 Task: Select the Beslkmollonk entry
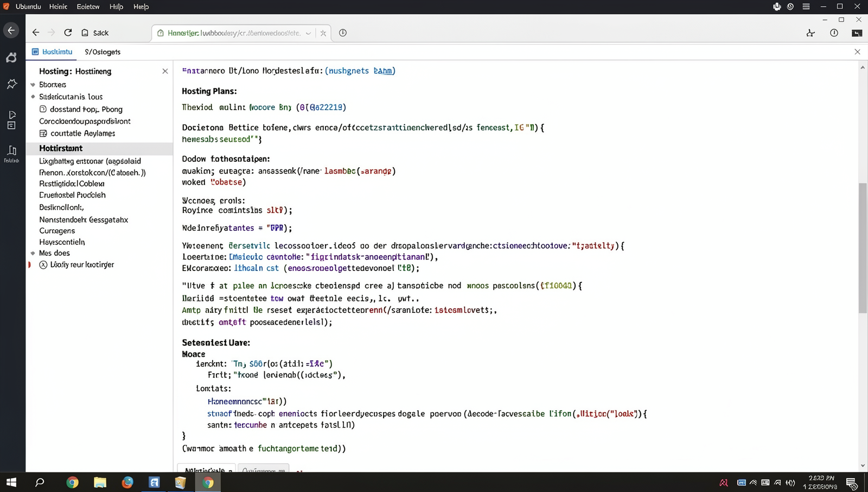click(61, 207)
